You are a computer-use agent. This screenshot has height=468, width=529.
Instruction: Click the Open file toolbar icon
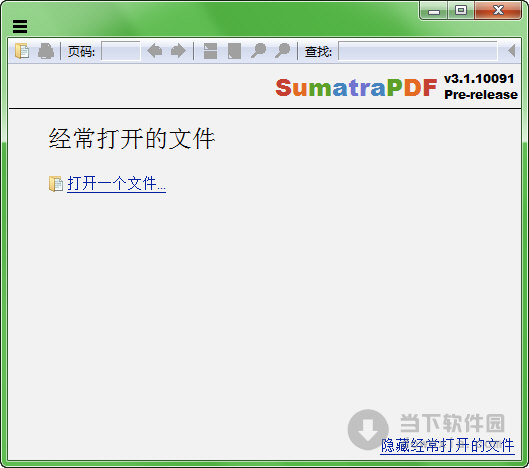(x=22, y=51)
